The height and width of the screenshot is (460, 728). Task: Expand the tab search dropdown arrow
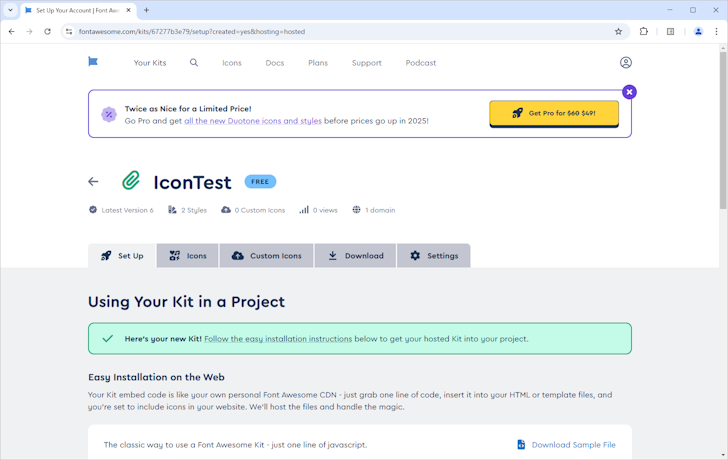pyautogui.click(x=10, y=10)
